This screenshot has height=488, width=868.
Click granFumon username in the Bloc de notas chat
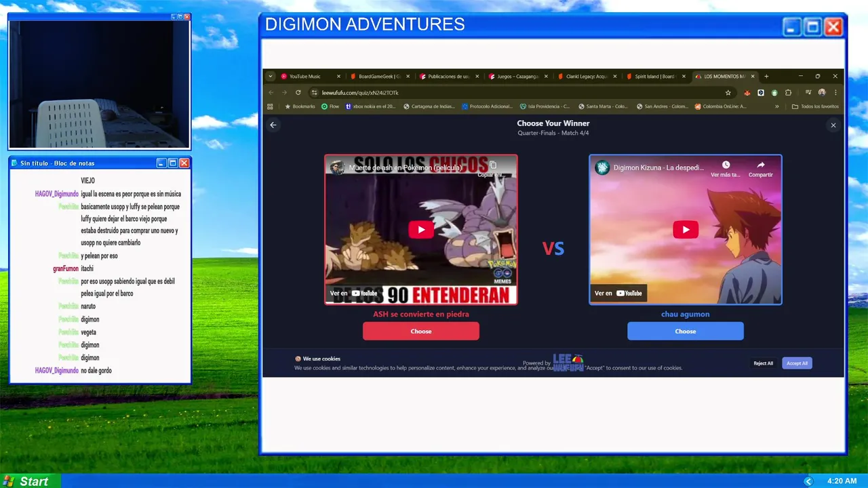[x=66, y=269]
